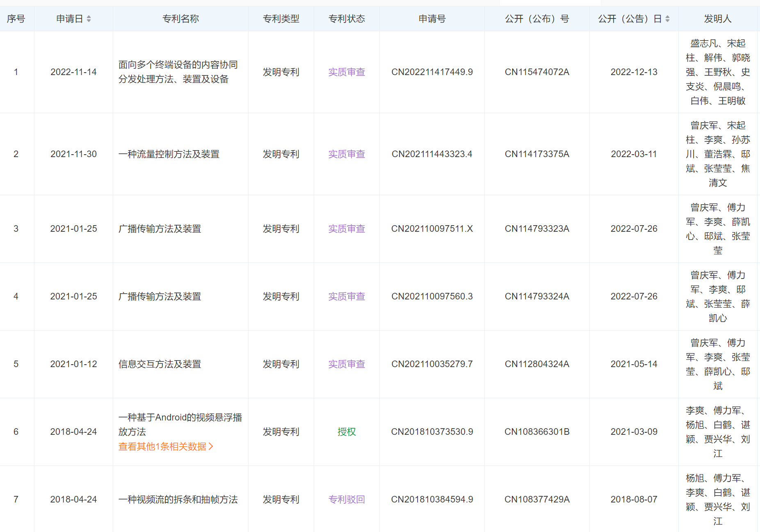Click application date 2021-01-12

coord(73,364)
